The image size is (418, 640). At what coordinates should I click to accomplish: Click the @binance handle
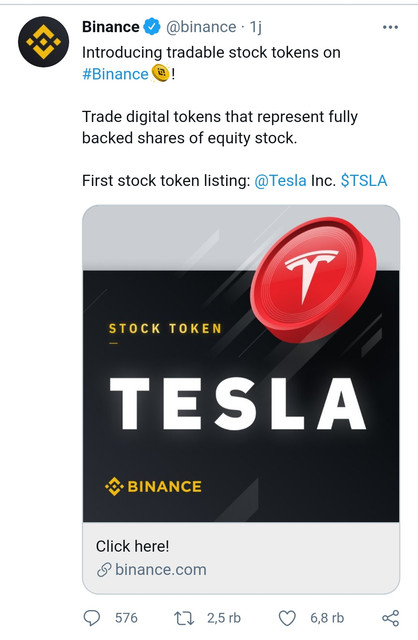pyautogui.click(x=201, y=27)
